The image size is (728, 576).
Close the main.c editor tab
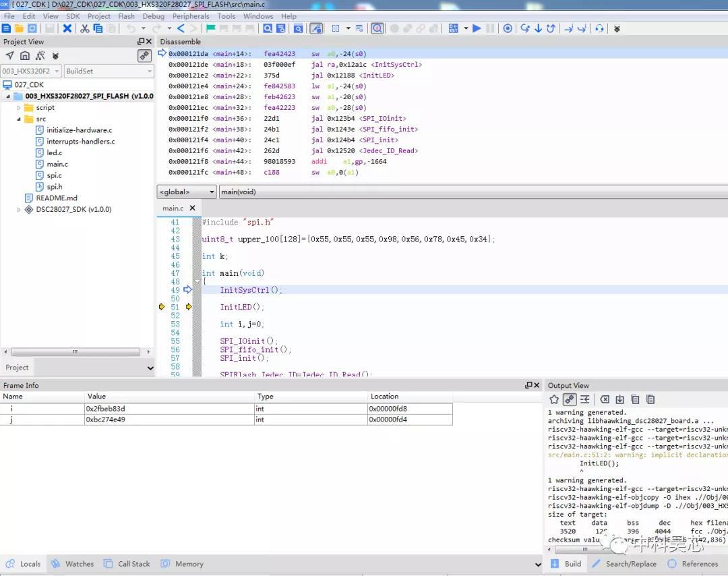click(x=192, y=208)
